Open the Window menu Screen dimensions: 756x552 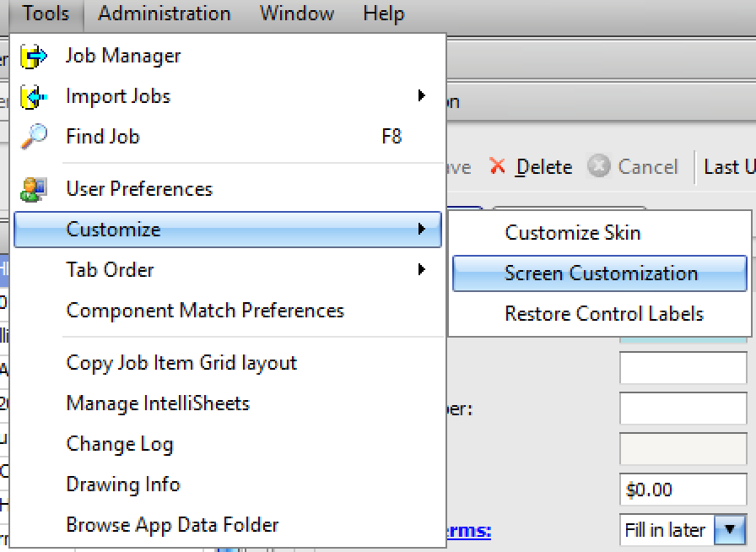pos(296,14)
